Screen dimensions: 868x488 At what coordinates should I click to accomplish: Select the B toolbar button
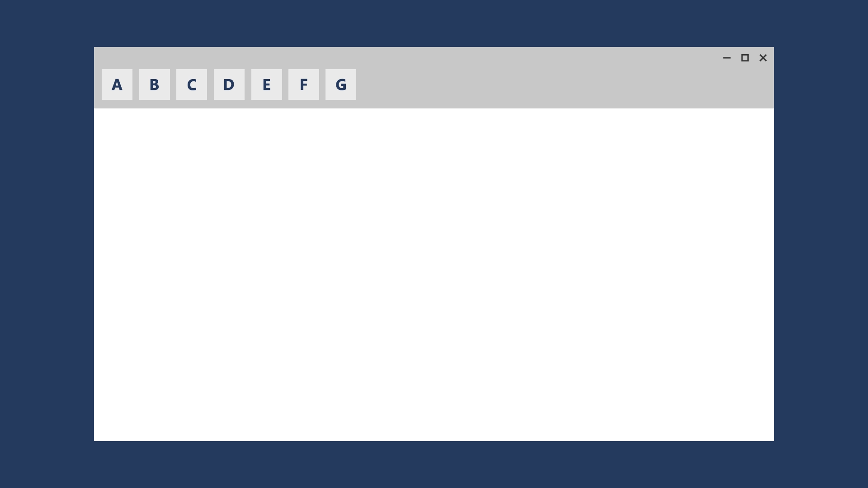155,84
